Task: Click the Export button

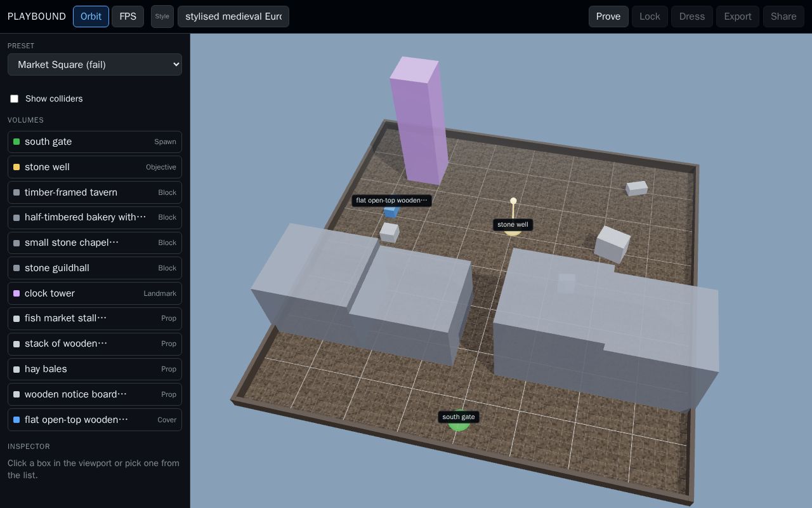Action: (x=738, y=17)
